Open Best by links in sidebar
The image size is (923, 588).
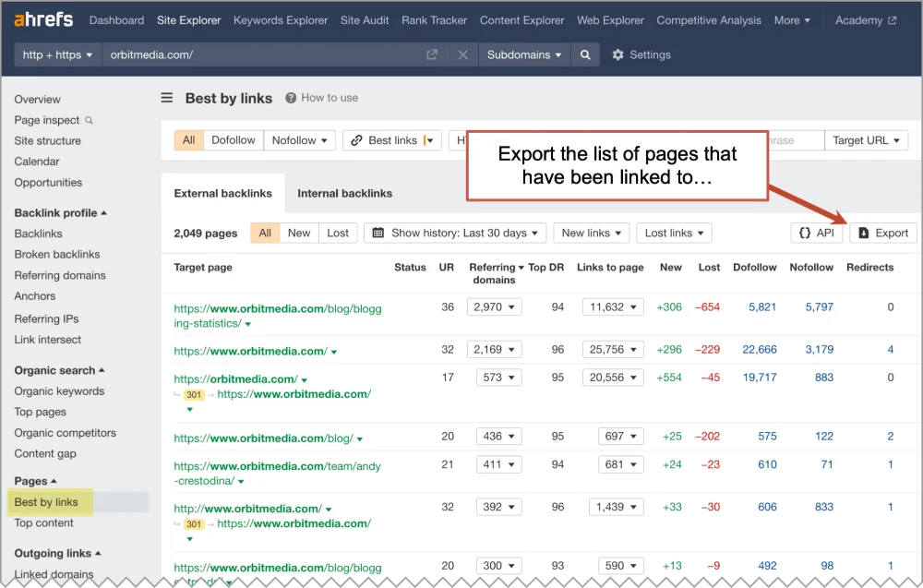(46, 502)
